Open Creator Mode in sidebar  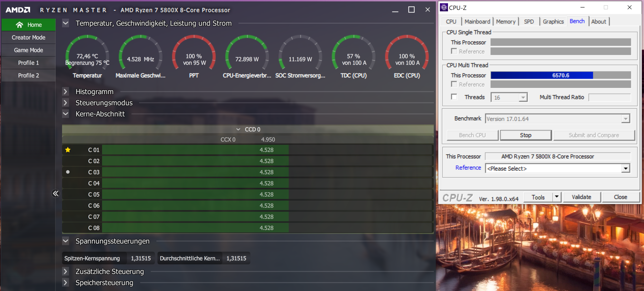28,37
